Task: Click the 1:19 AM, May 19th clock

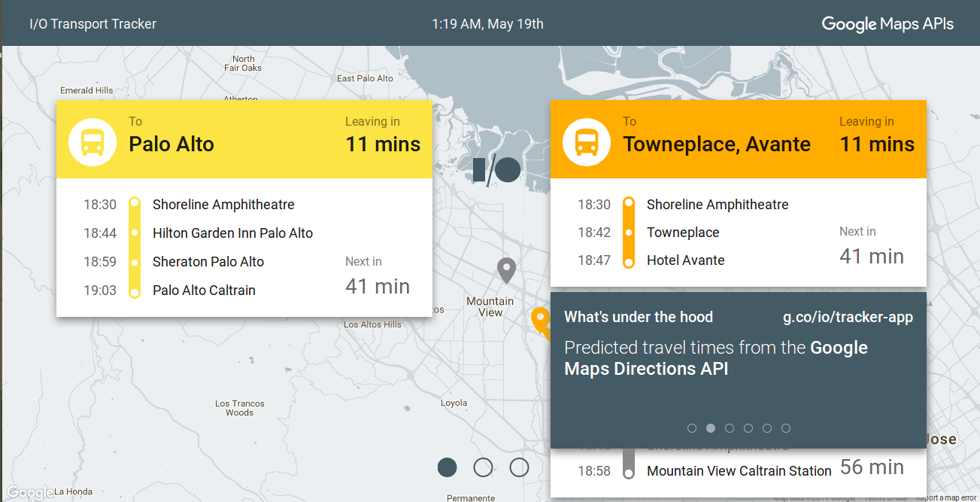Action: 487,24
